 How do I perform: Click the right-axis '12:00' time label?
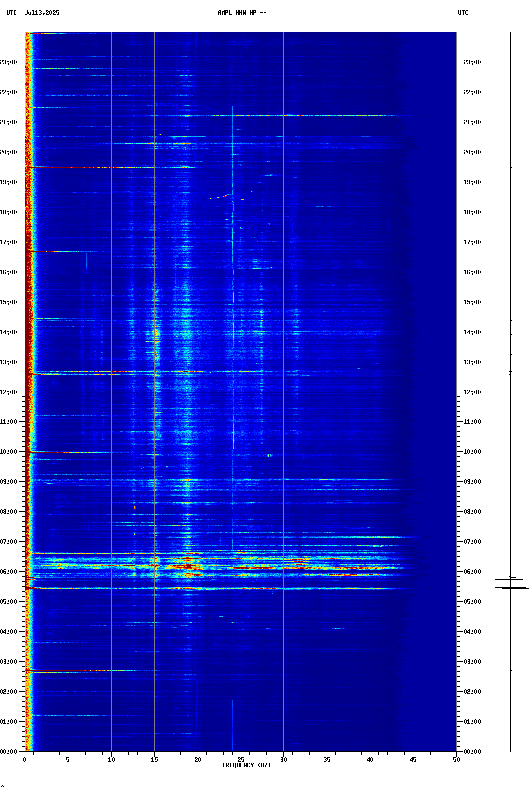click(x=472, y=392)
